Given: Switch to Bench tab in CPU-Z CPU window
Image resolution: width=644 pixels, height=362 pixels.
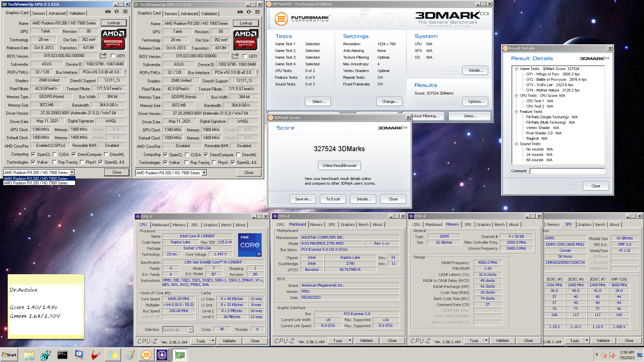Looking at the screenshot, I should (226, 225).
